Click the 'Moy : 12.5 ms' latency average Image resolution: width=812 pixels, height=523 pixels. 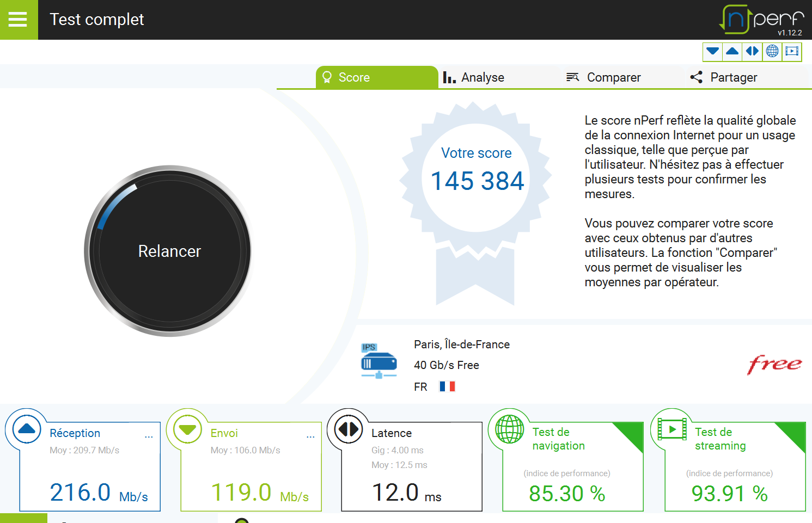[399, 465]
